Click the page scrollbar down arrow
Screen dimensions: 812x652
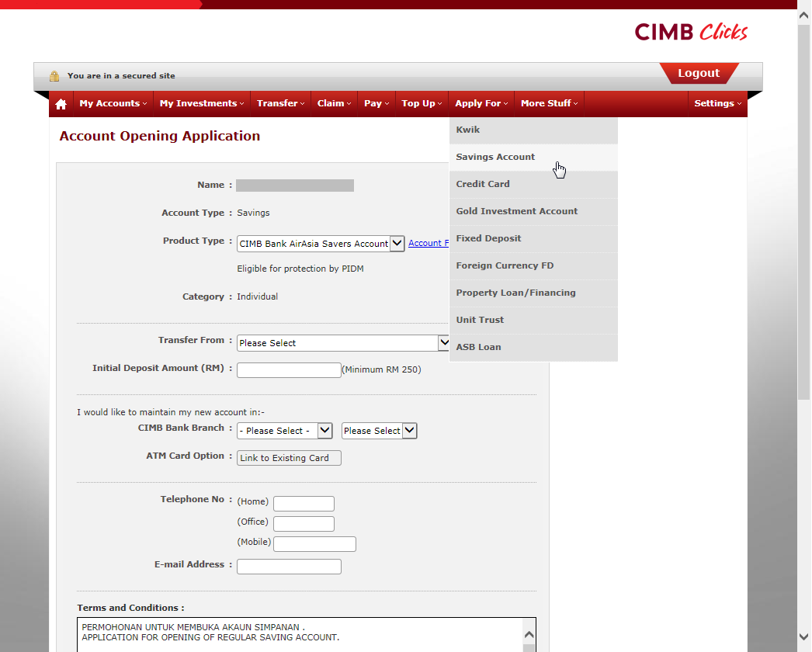tap(803, 637)
